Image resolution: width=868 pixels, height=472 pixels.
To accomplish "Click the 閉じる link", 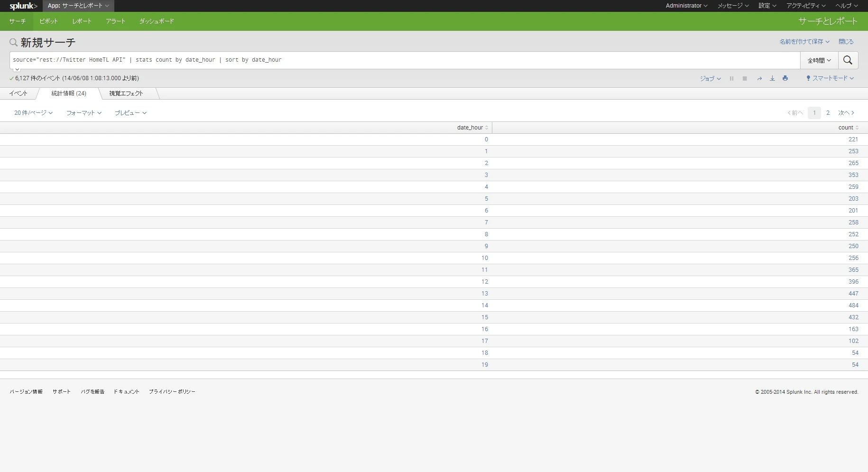I will (846, 42).
